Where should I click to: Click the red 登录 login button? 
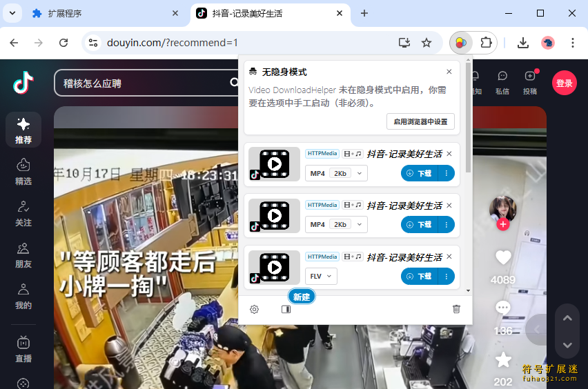(564, 83)
